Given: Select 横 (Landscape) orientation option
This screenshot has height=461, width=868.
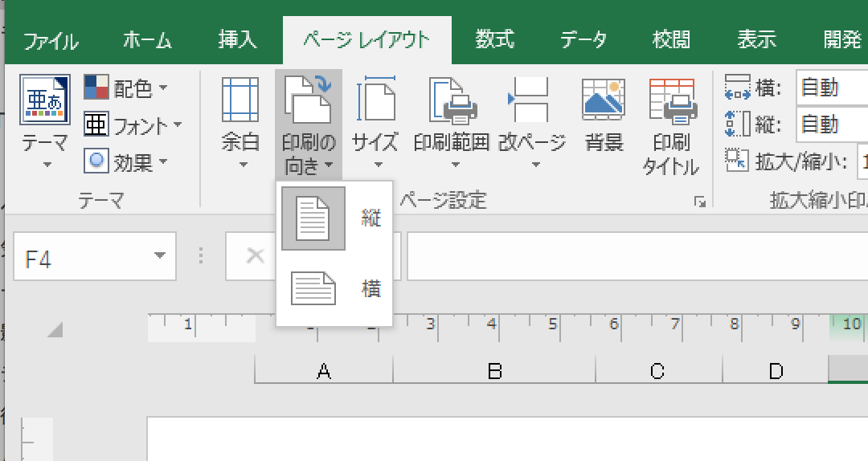Looking at the screenshot, I should (334, 289).
